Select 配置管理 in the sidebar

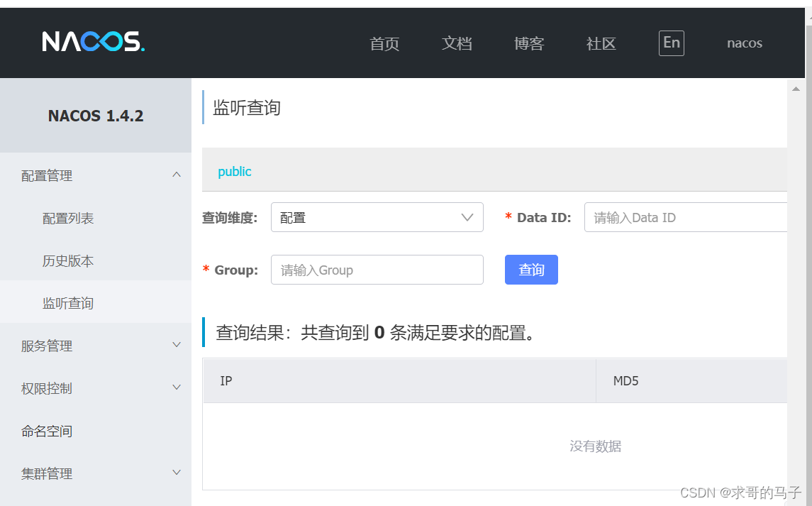(47, 176)
